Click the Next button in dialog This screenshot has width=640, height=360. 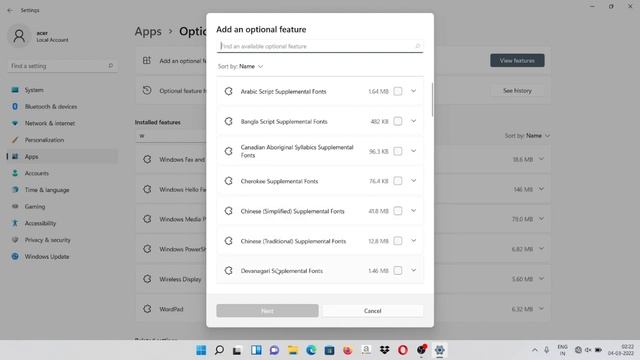[267, 311]
